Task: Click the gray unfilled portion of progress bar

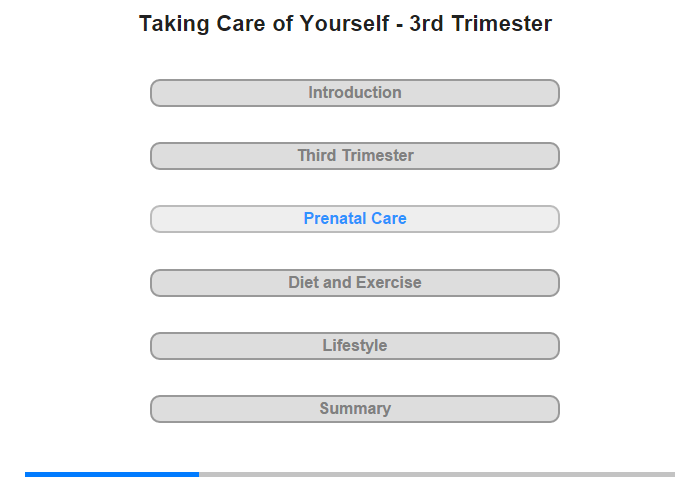Action: [x=436, y=474]
